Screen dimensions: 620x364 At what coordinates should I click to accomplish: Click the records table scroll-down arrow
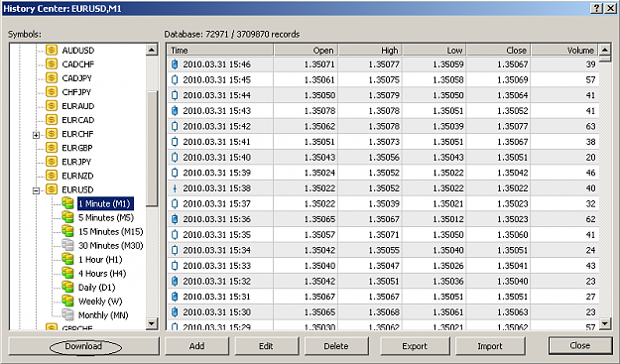click(x=605, y=323)
